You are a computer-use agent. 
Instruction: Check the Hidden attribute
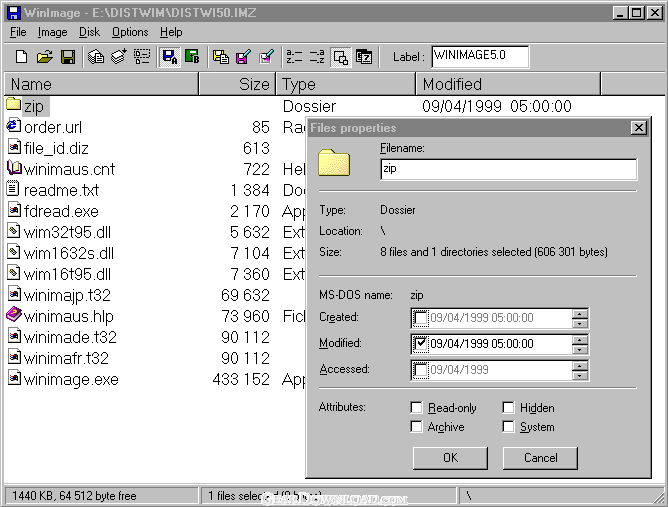point(508,408)
